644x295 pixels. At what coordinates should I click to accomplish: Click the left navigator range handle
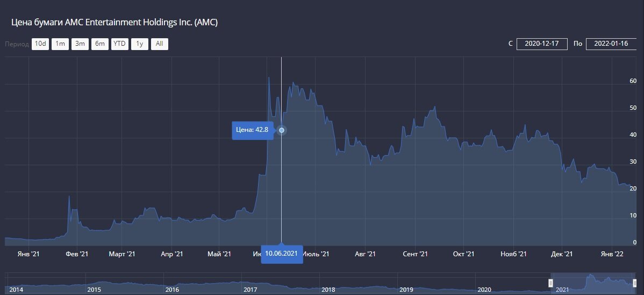tap(551, 283)
